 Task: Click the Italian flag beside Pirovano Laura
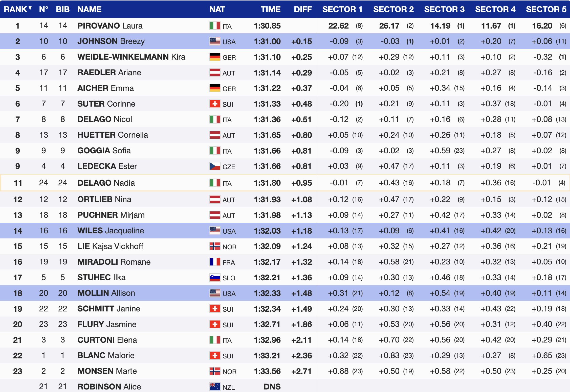click(x=215, y=26)
